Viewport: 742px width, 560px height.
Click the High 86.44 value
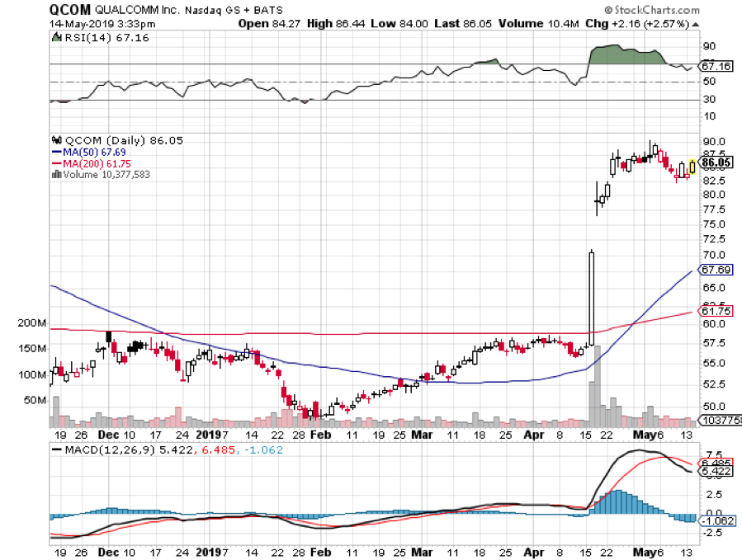pyautogui.click(x=336, y=24)
